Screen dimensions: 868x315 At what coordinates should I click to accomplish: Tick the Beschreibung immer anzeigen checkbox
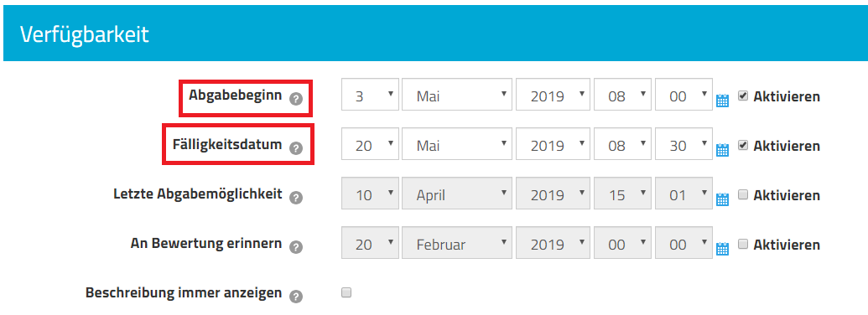pos(346,292)
